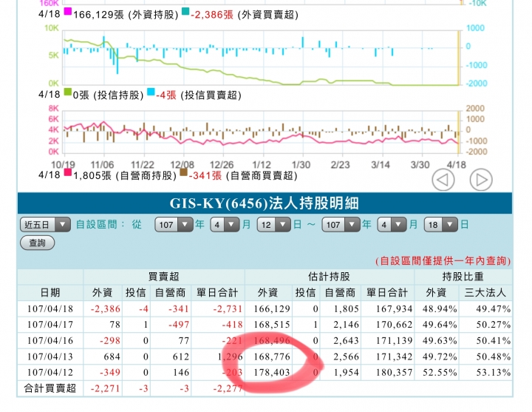Click the 查詢 query button

click(x=38, y=243)
